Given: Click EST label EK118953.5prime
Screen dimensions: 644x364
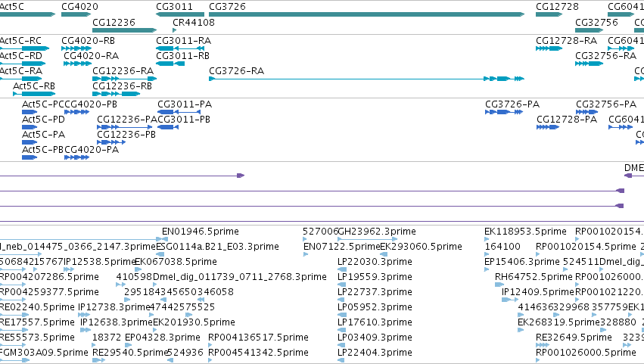Looking at the screenshot, I should pos(525,232).
